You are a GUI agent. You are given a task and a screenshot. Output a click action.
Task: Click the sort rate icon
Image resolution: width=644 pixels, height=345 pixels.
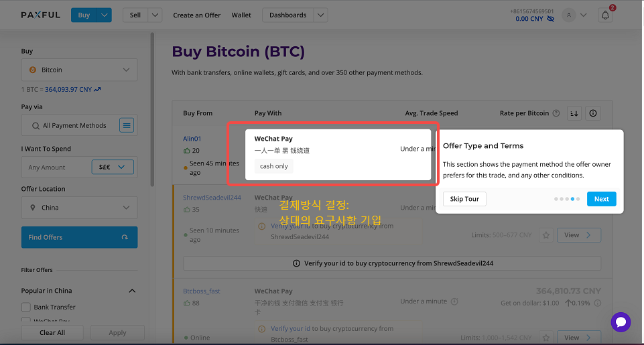click(x=574, y=113)
